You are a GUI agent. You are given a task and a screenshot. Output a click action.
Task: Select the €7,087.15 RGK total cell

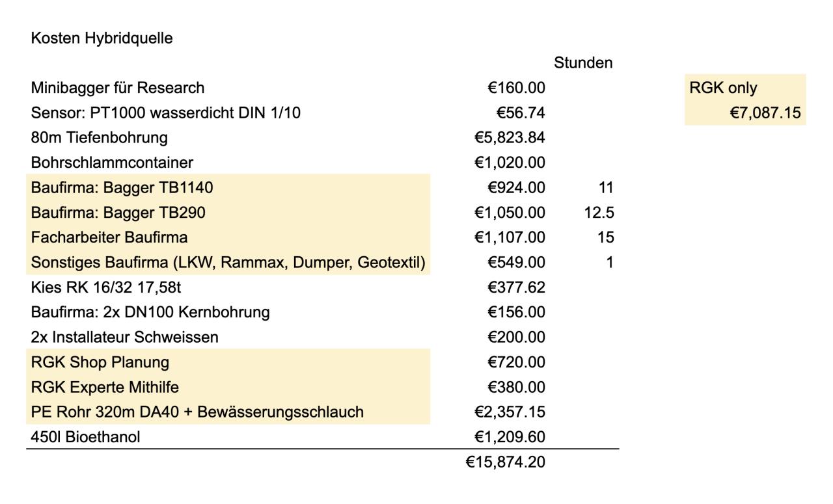pos(764,113)
